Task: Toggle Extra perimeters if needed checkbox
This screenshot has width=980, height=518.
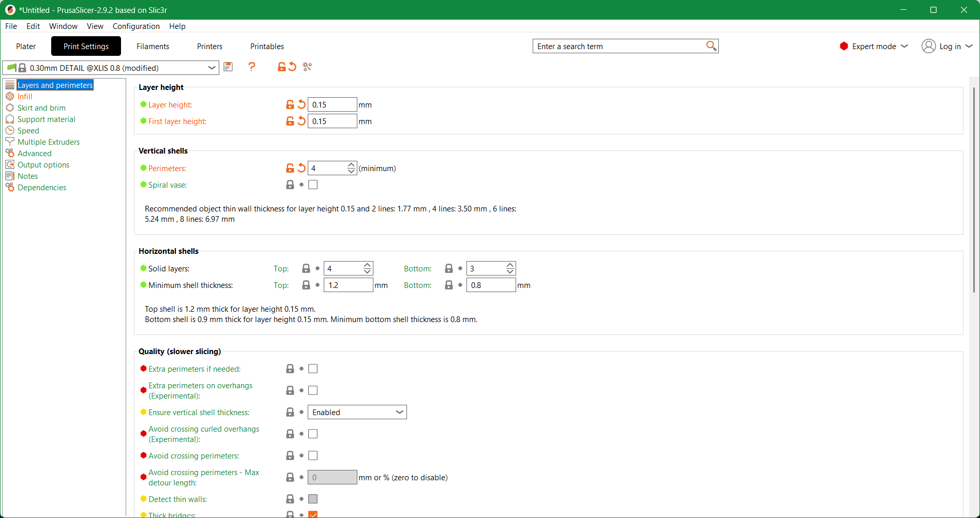Action: click(x=313, y=369)
